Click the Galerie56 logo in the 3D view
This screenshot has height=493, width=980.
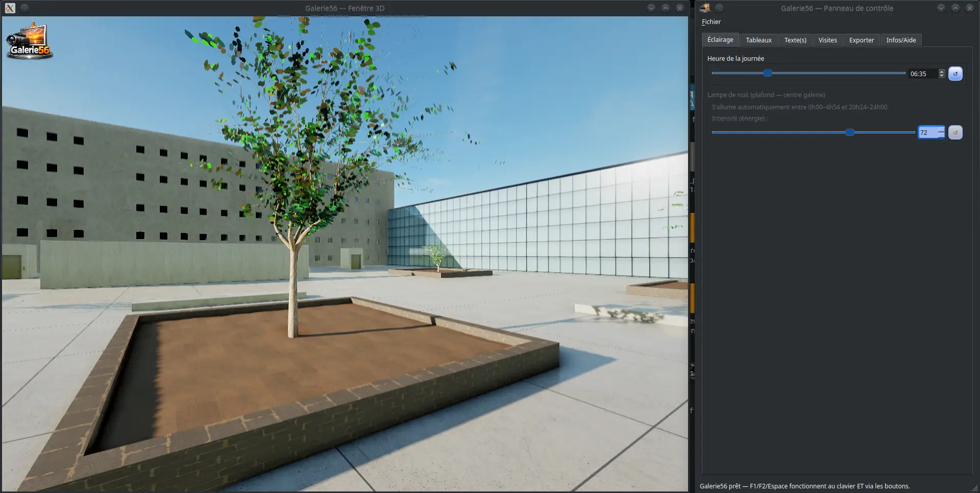click(x=30, y=41)
